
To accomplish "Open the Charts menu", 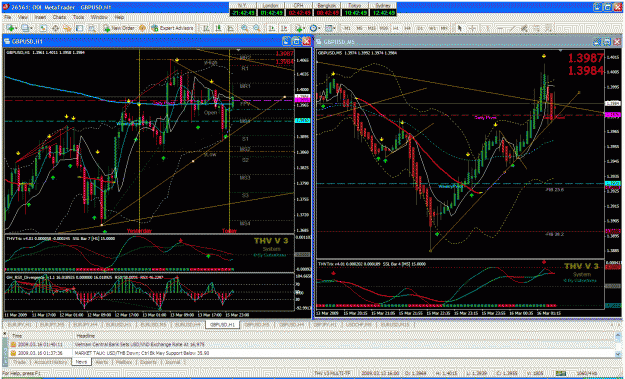I will click(59, 18).
